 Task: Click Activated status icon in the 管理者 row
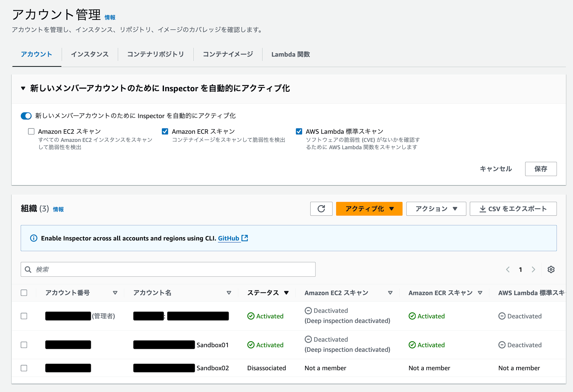[251, 316]
